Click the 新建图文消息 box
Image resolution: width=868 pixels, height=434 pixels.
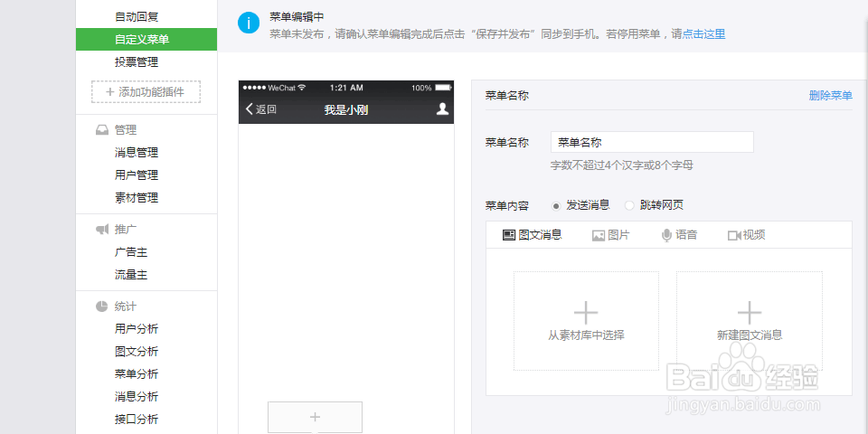[750, 320]
